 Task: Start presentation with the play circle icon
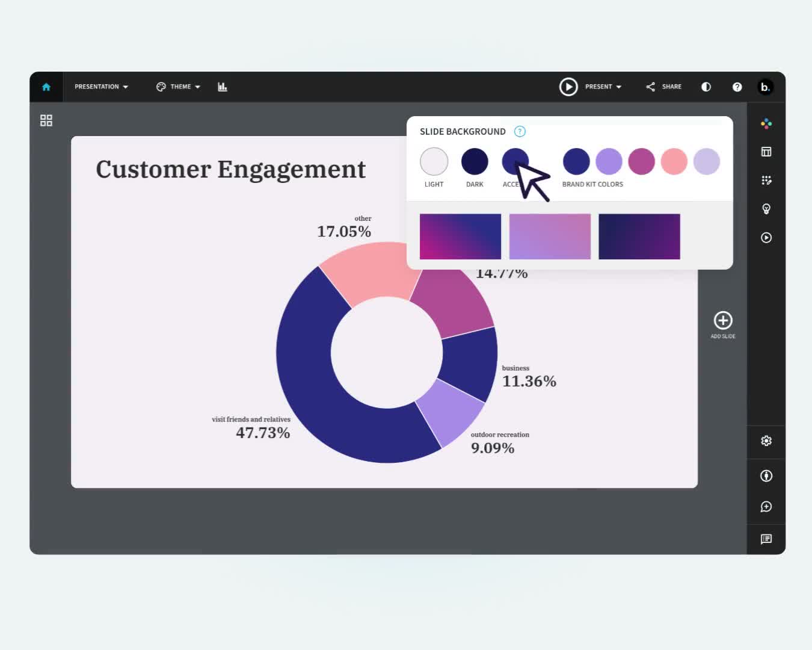click(x=568, y=87)
